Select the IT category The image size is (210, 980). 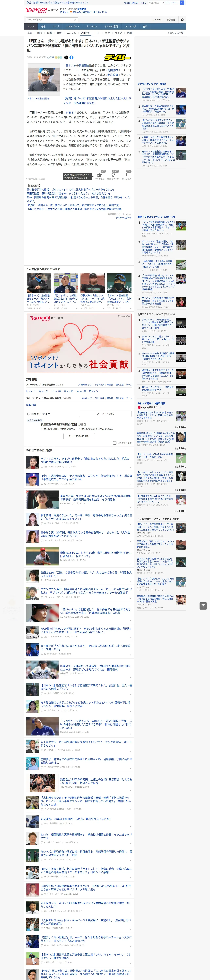point(98,33)
